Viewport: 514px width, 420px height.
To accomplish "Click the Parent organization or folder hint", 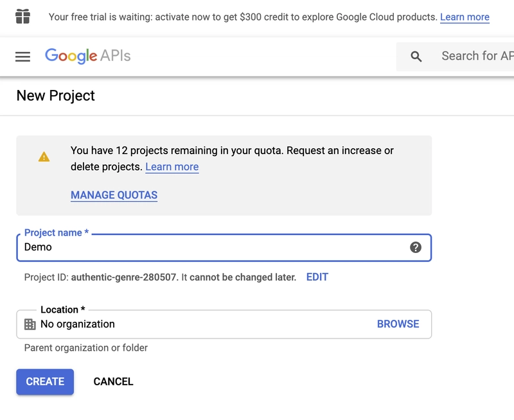I will pos(86,348).
